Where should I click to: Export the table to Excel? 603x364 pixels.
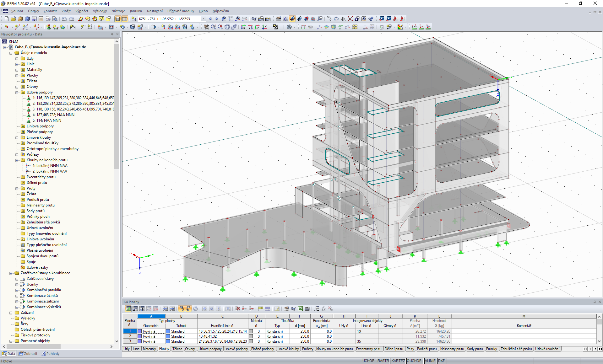point(300,309)
